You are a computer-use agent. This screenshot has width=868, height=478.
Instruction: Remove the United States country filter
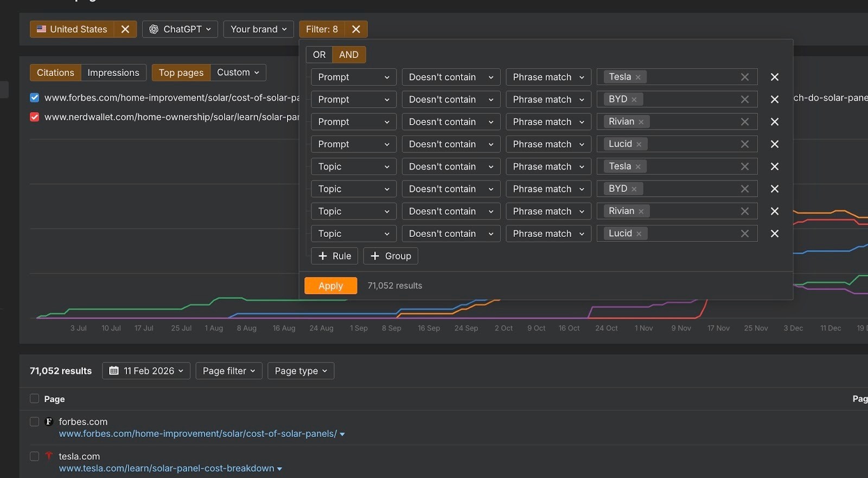[125, 29]
